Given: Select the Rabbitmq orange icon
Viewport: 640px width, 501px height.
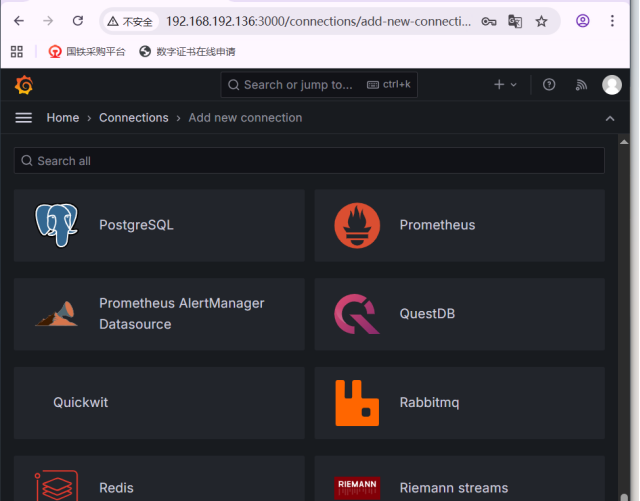Looking at the screenshot, I should click(357, 403).
